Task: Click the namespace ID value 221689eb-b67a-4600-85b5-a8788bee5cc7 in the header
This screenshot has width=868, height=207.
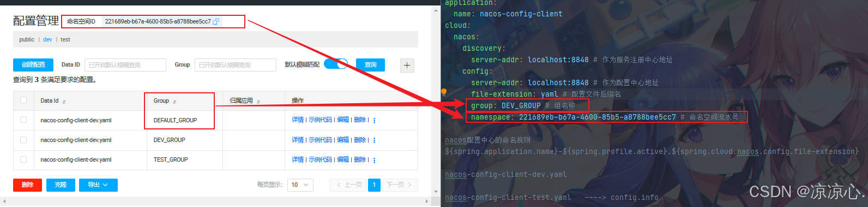Action: point(158,21)
